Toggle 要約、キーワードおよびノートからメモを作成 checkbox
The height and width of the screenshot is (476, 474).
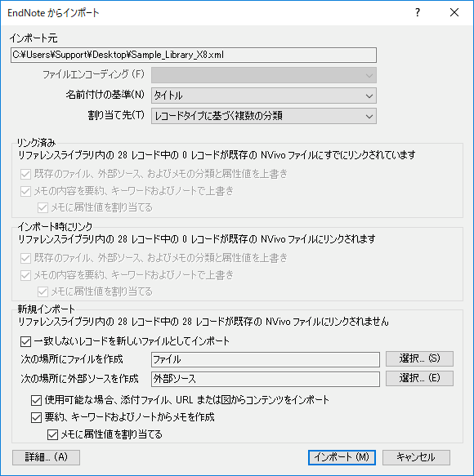(x=36, y=417)
